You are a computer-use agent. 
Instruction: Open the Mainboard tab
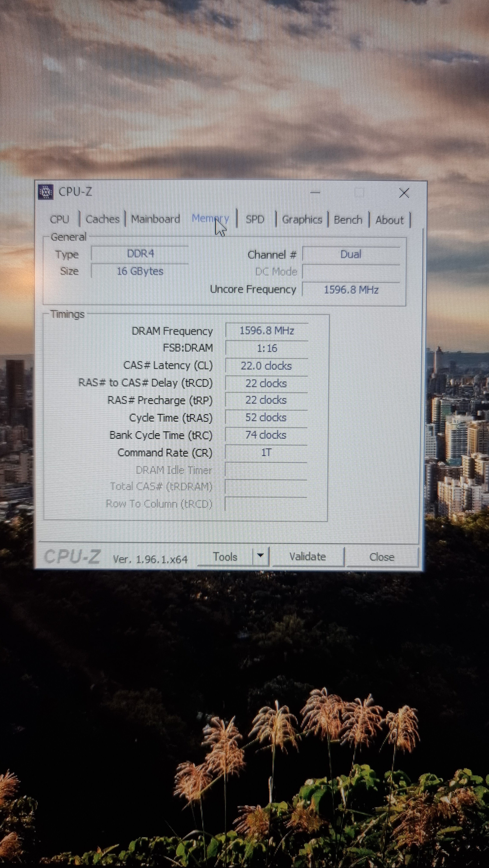(155, 219)
